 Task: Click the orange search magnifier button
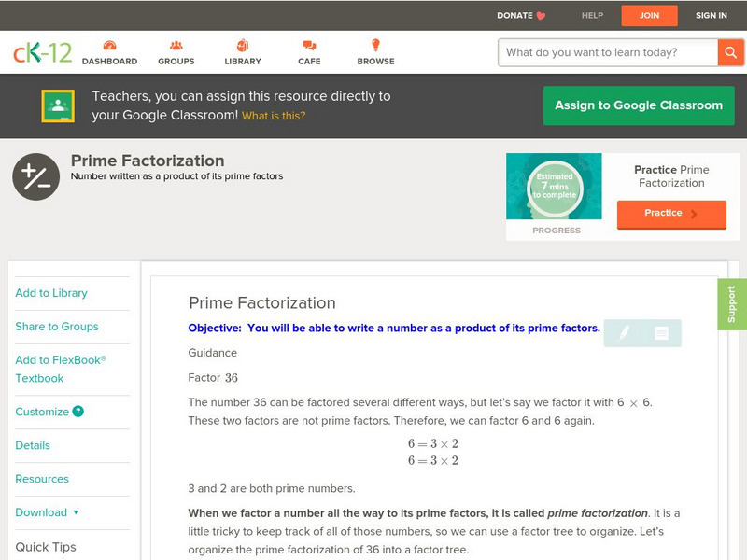tap(730, 52)
